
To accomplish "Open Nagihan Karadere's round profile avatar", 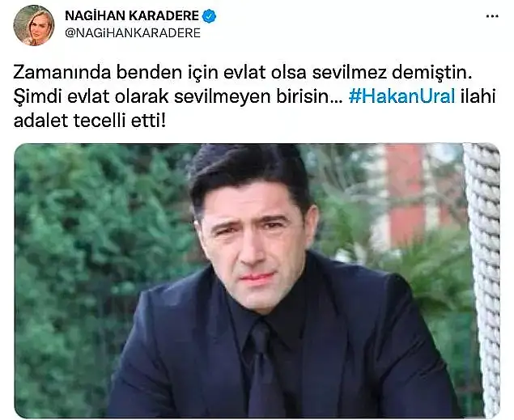I will click(x=34, y=25).
